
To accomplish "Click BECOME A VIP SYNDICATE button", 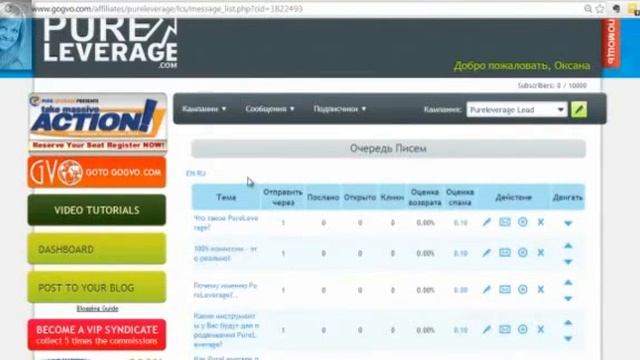I will click(x=97, y=335).
